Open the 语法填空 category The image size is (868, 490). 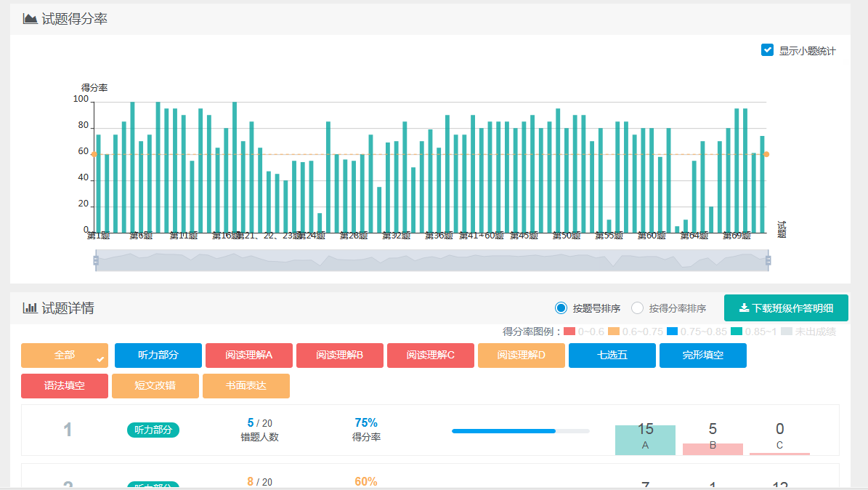(x=65, y=386)
